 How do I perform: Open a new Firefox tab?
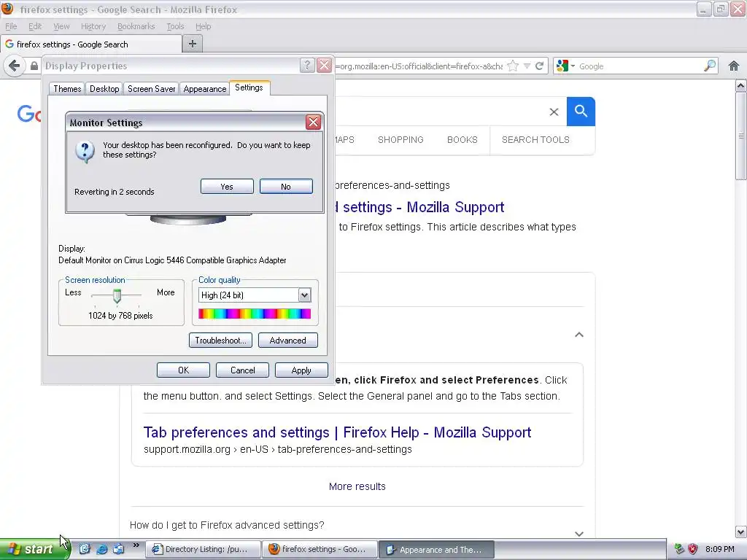coord(193,44)
